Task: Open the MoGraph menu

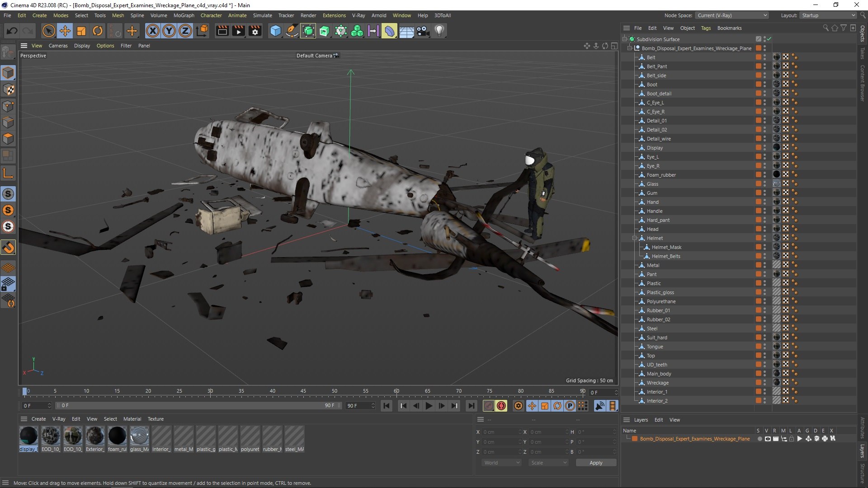Action: click(184, 15)
